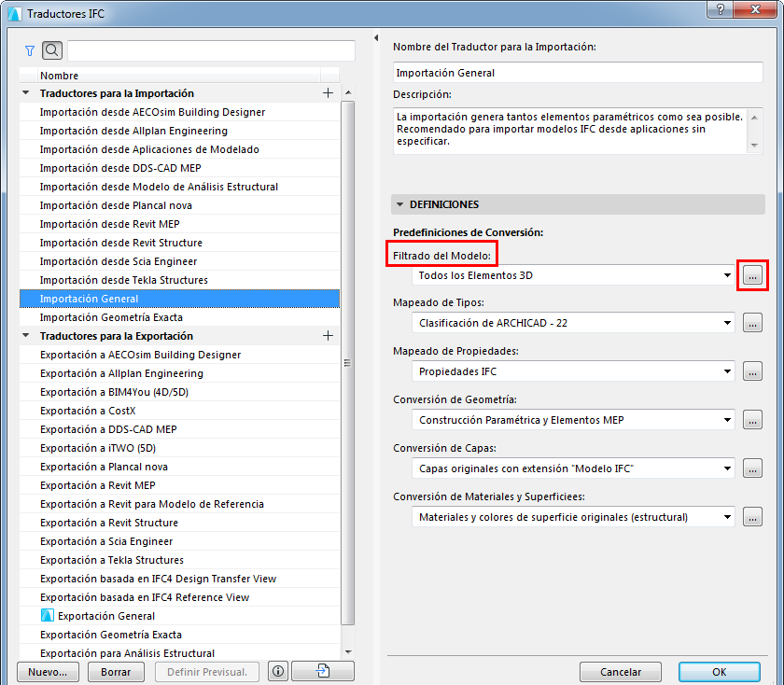Open Propiedades IFC dropdown
This screenshot has height=685, width=784.
pyautogui.click(x=573, y=371)
